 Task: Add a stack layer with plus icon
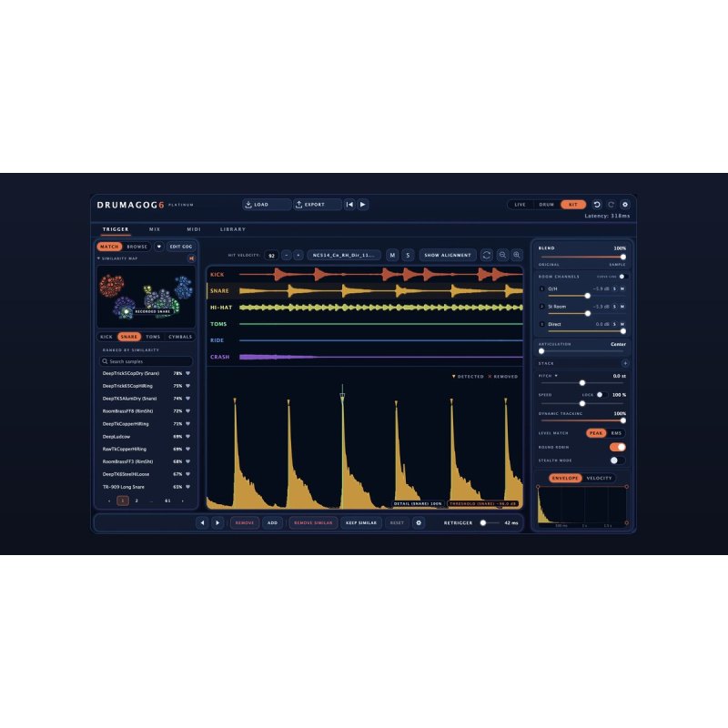coord(625,363)
